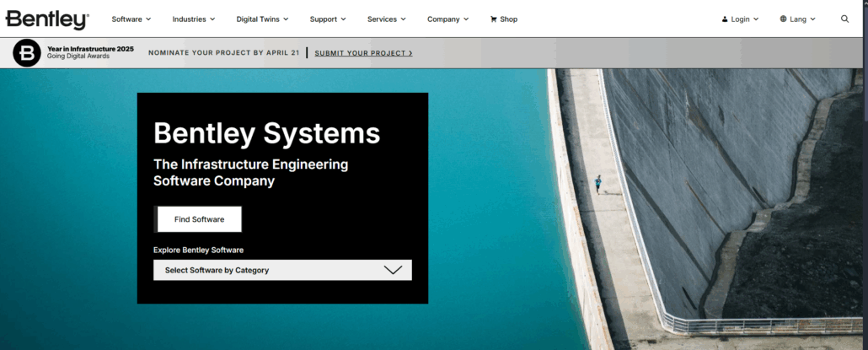
Task: Open the Industries menu
Action: tap(194, 19)
